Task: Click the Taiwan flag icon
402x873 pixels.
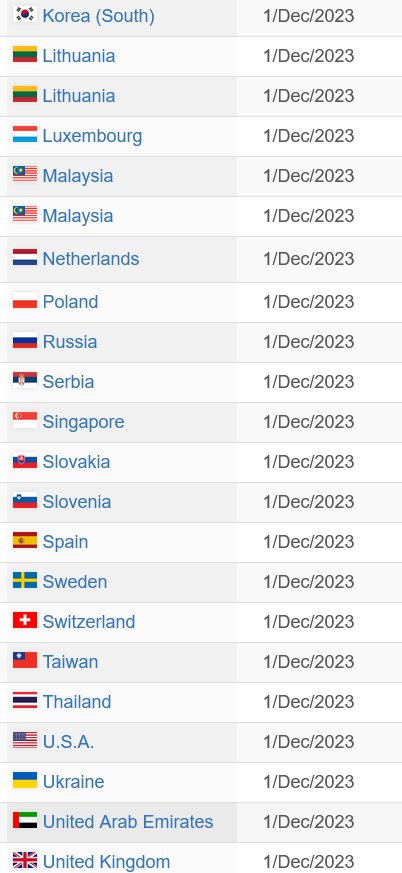Action: (x=25, y=661)
